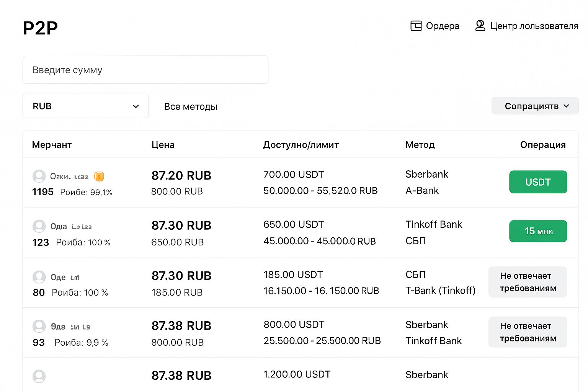This screenshot has width=588, height=392.
Task: Click the 87.20 RUB price
Action: [181, 175]
